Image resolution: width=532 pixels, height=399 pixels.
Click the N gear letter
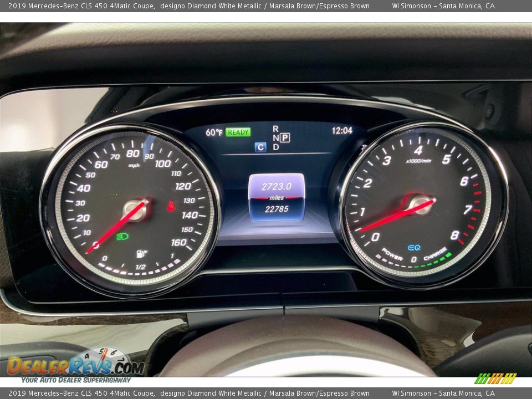[x=276, y=138]
